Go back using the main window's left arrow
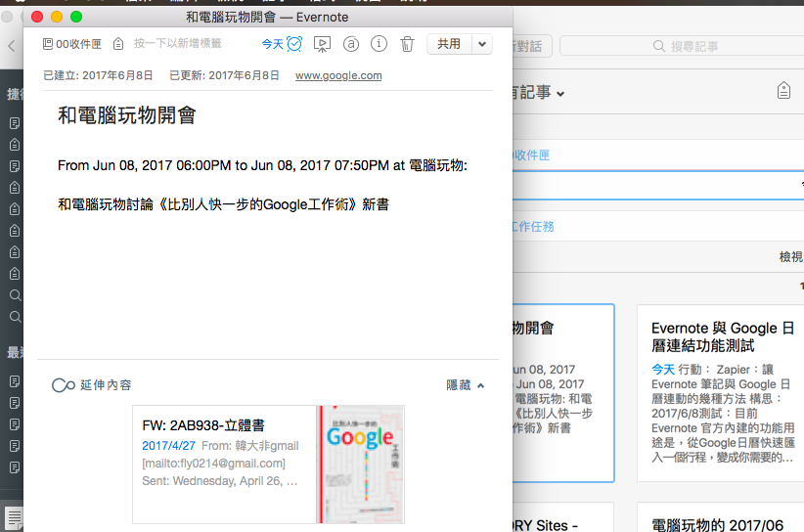Screen dimensions: 804x532 [x=12, y=46]
